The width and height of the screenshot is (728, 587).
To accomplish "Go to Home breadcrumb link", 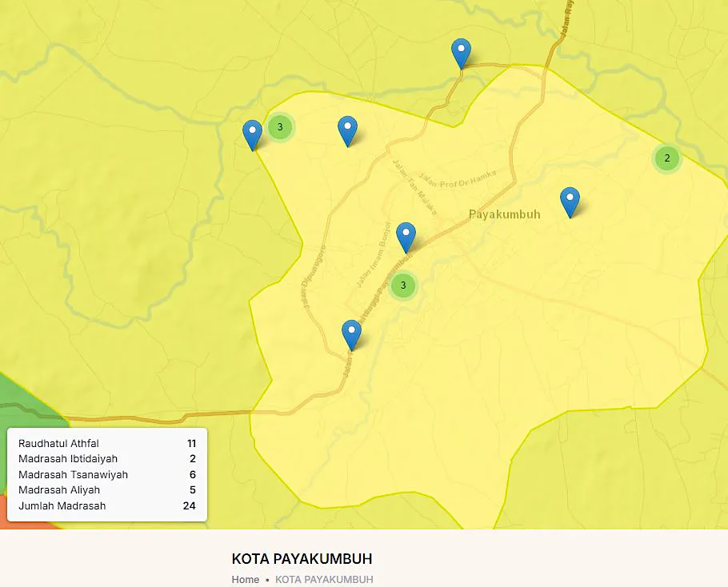I will [246, 579].
